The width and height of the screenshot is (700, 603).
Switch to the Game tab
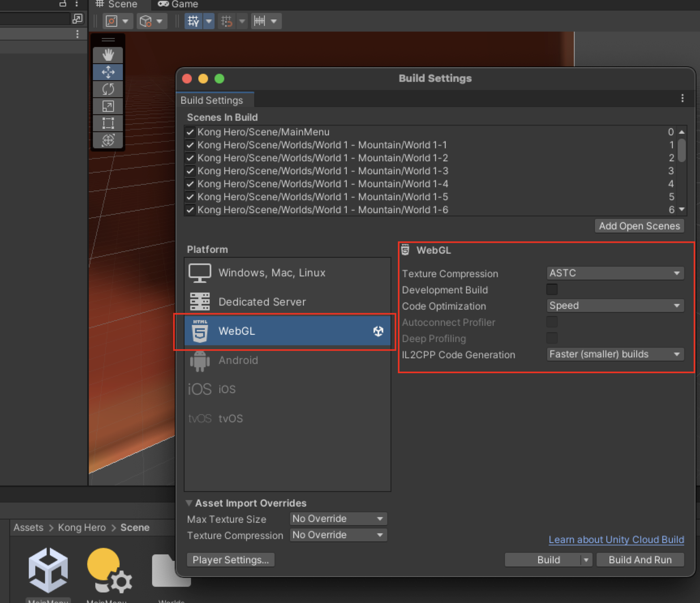(178, 4)
